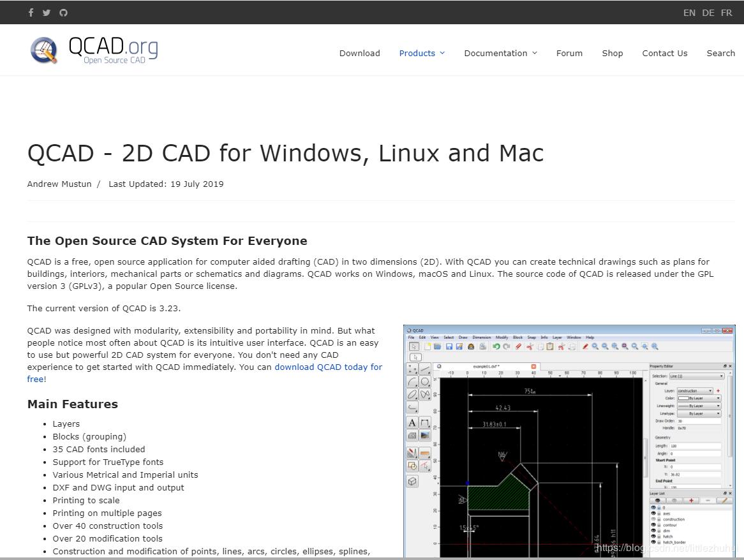Toggle eye icon for hatch layer

click(653, 536)
